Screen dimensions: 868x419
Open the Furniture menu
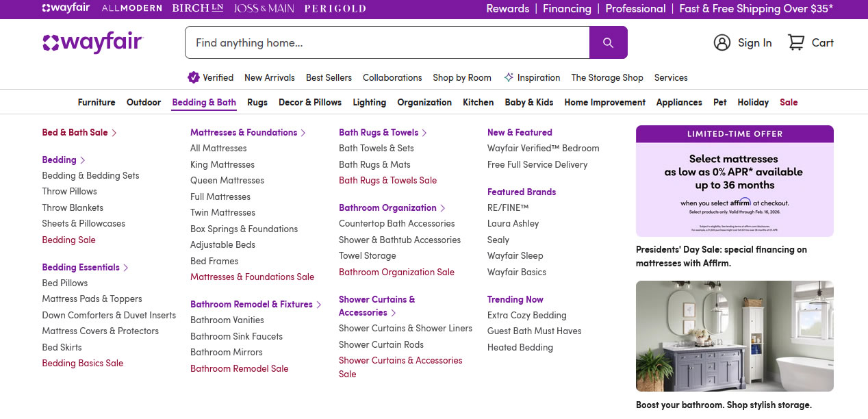[97, 102]
